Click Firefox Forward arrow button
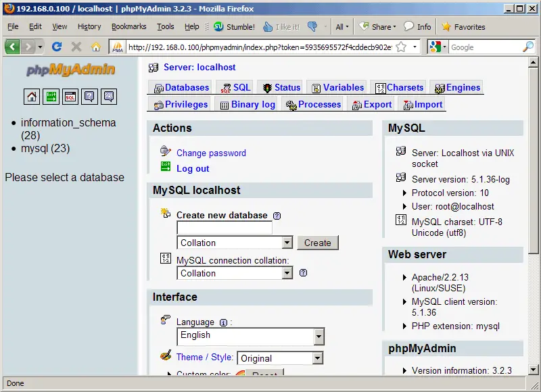 click(28, 47)
